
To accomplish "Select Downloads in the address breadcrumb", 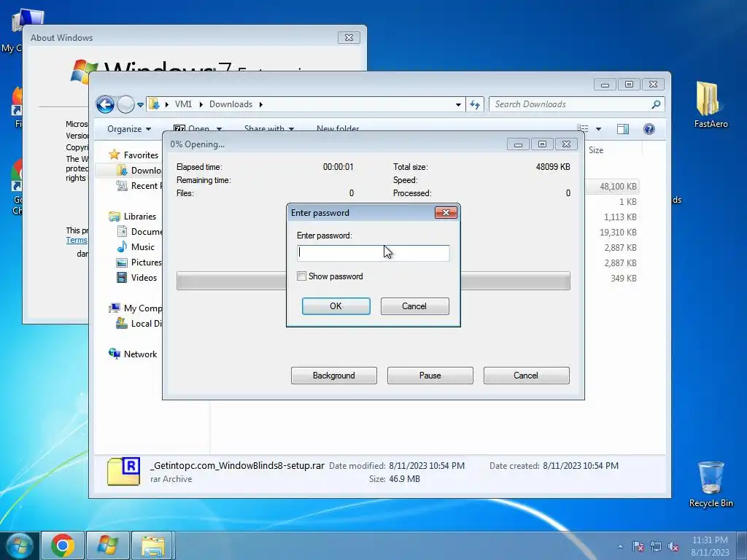I will [231, 104].
